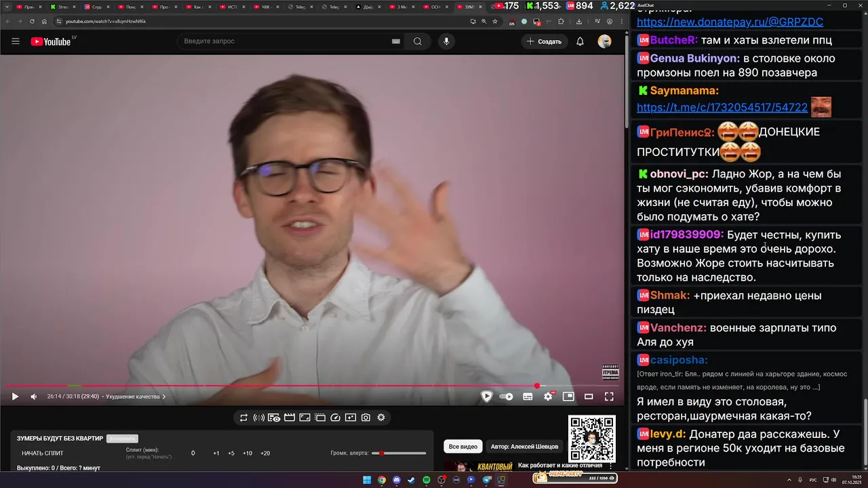
Task: Seek on the red video progress bar
Action: (x=312, y=386)
